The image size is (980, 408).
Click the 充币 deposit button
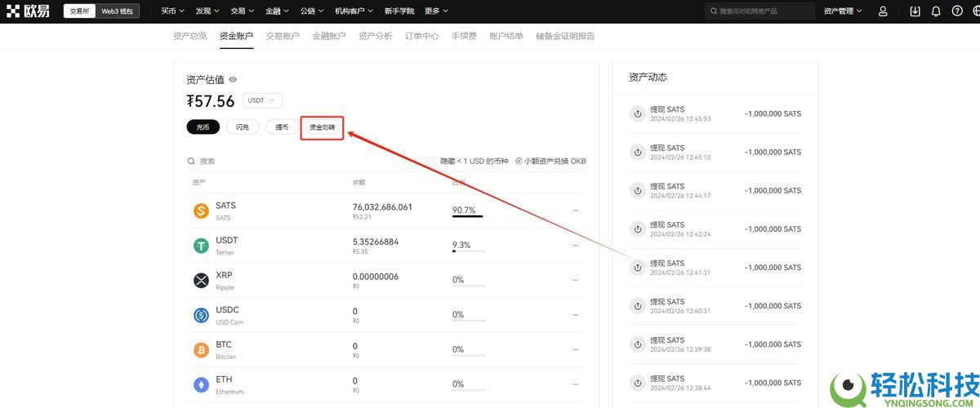coord(203,127)
